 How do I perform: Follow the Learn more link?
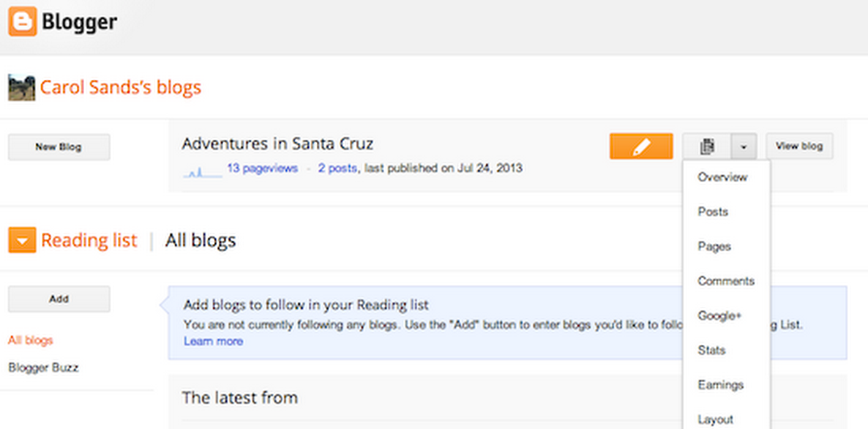click(213, 341)
